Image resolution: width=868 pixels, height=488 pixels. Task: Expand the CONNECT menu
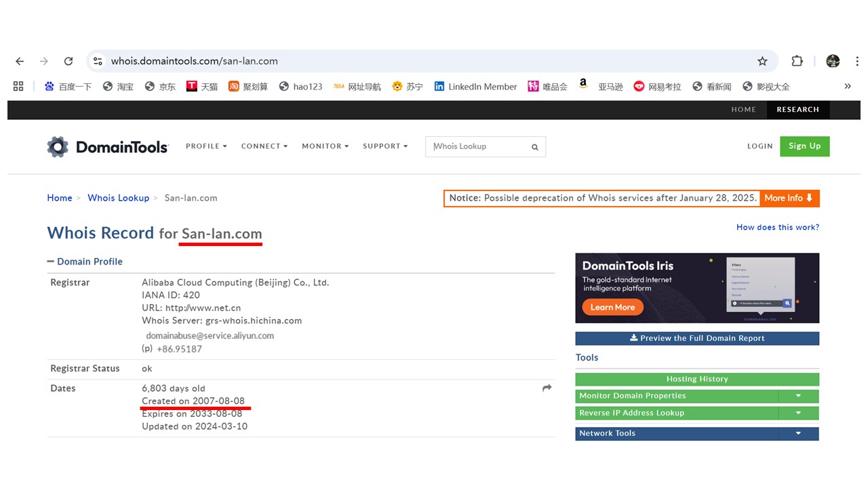pos(264,146)
